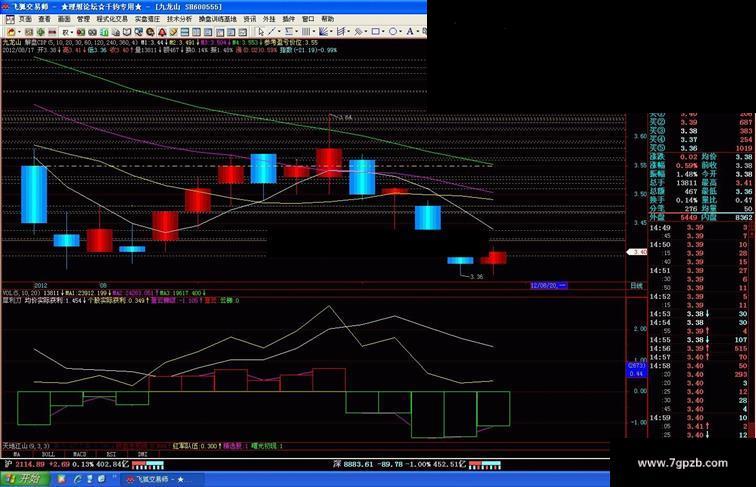Open dropdown next to line drawing tool
756x487 pixels.
coord(279,32)
